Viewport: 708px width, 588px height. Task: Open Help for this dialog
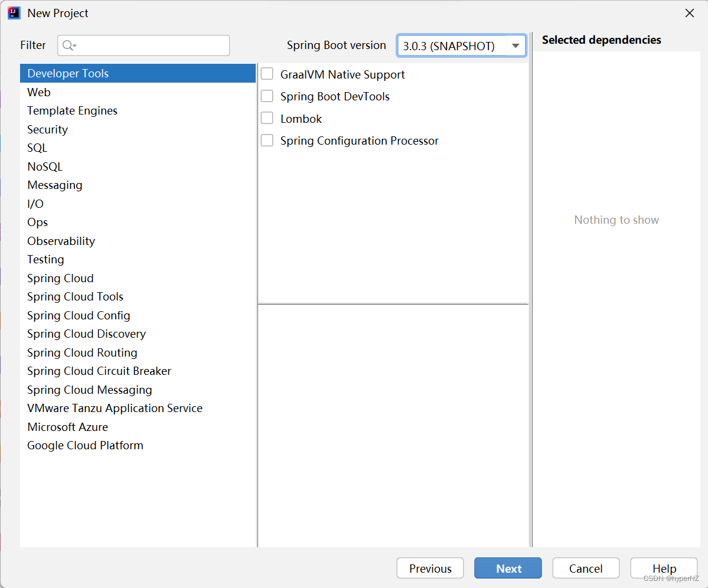pyautogui.click(x=664, y=568)
